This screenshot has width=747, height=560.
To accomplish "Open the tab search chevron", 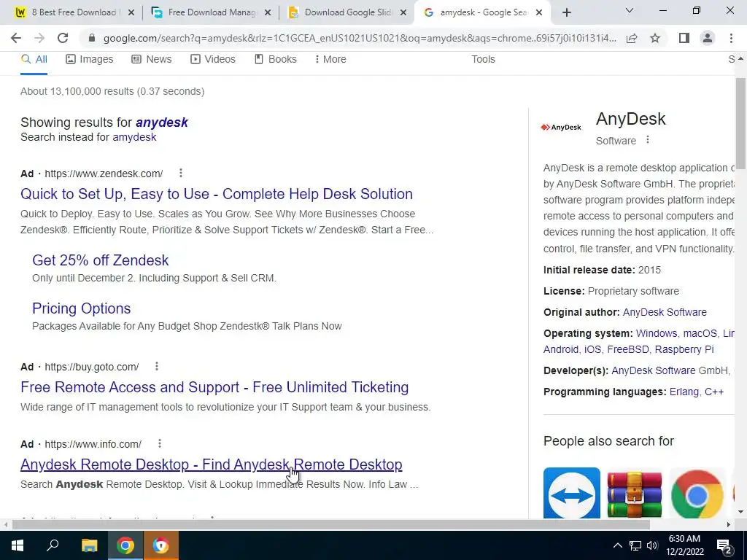I will tap(630, 10).
